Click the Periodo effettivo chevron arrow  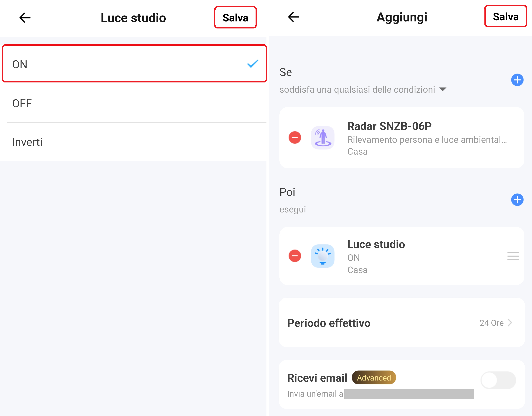[510, 323]
